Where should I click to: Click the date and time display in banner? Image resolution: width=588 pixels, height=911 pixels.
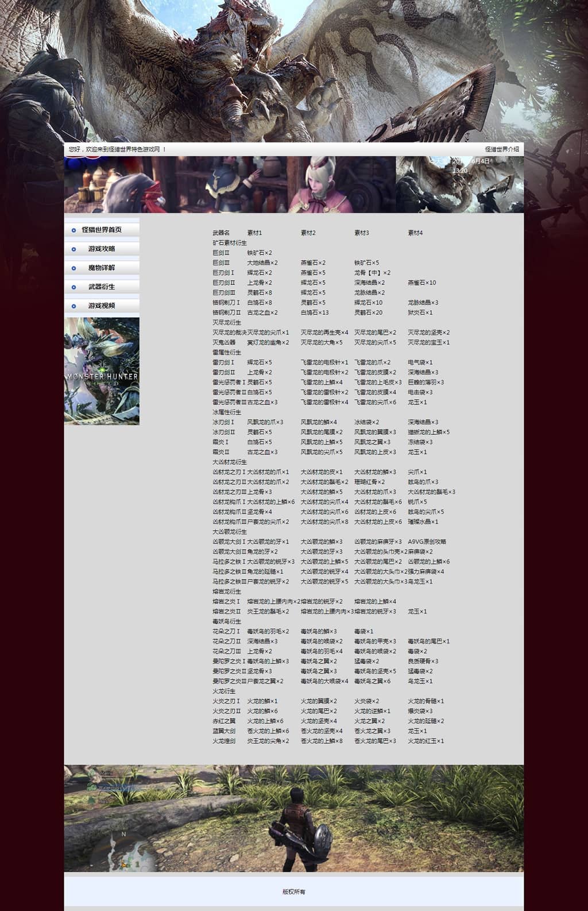point(472,166)
